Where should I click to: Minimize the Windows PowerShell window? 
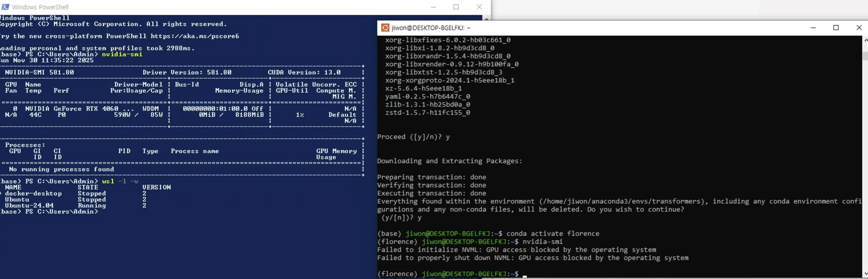(433, 7)
